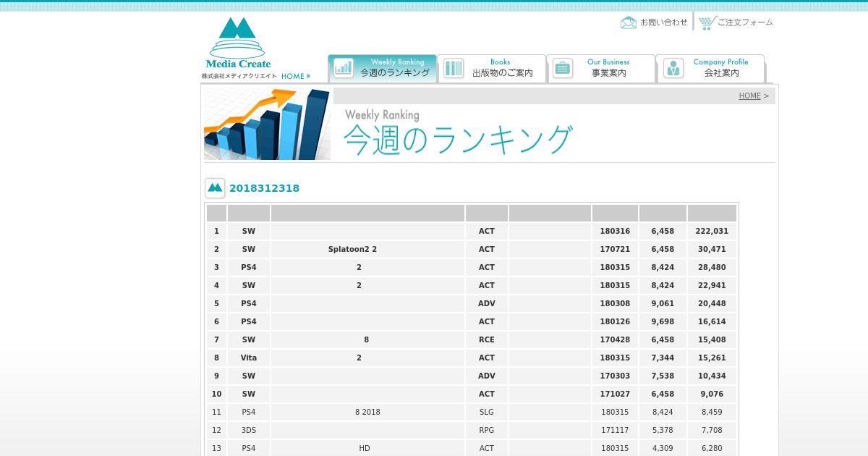Click the briefcase icon on Our Business tab

[x=563, y=68]
